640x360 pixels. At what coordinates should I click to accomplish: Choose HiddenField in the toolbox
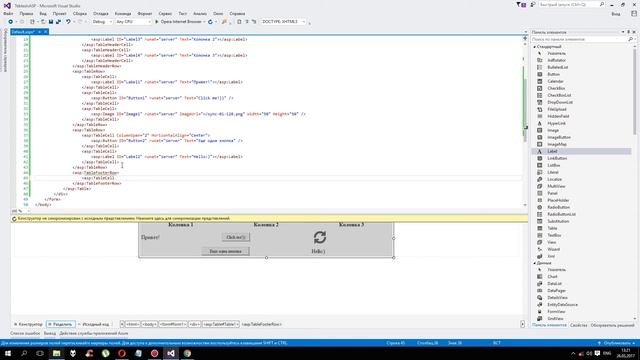[558, 116]
